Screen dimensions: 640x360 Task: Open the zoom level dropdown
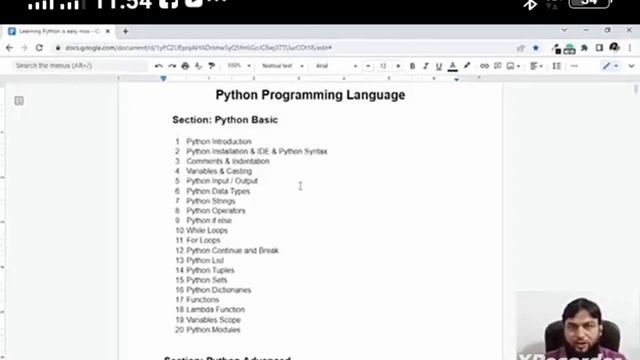pyautogui.click(x=239, y=66)
